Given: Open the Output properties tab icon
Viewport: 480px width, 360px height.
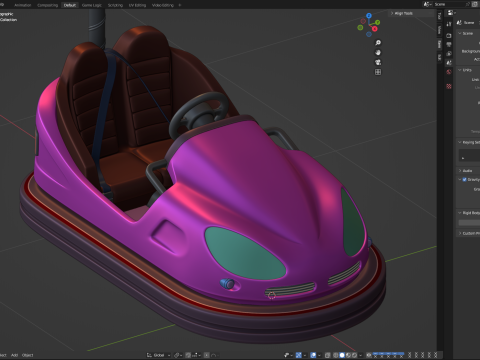Looking at the screenshot, I should 449,44.
